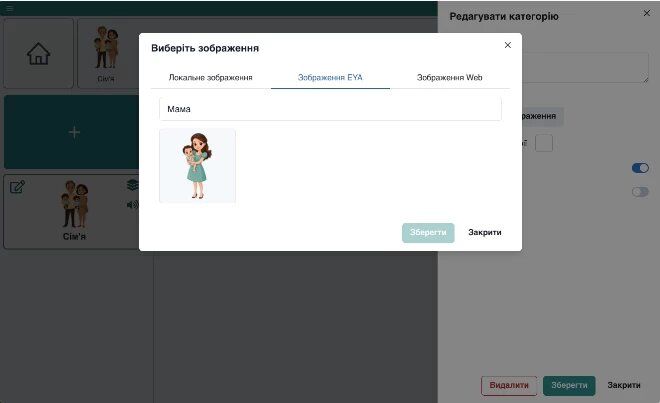Image resolution: width=660 pixels, height=403 pixels.
Task: Open the hamburger menu in top bar
Action: pyautogui.click(x=9, y=7)
